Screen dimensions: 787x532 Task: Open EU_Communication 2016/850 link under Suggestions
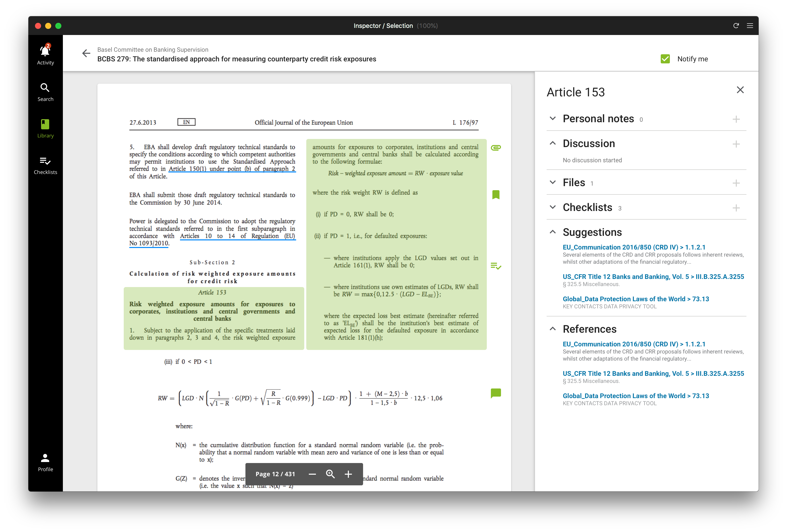click(x=634, y=247)
